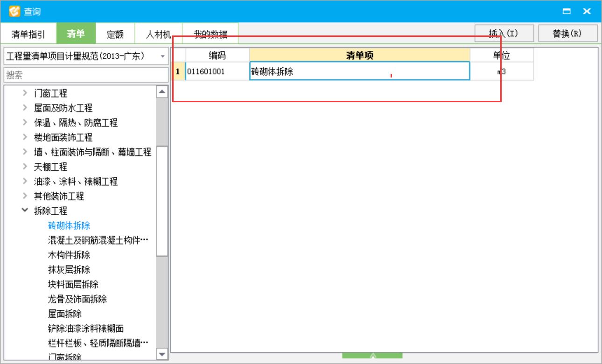The width and height of the screenshot is (602, 364).
Task: Expand 油漆、涂料、裱糊工程 node
Action: pos(25,182)
